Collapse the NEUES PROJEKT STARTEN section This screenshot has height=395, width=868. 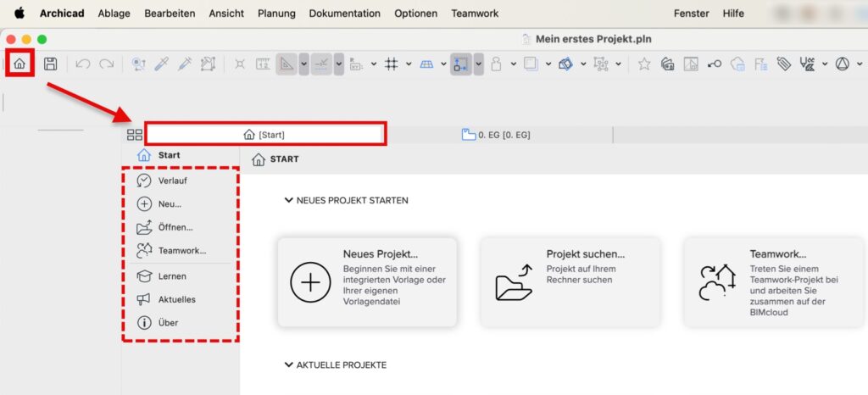click(288, 200)
